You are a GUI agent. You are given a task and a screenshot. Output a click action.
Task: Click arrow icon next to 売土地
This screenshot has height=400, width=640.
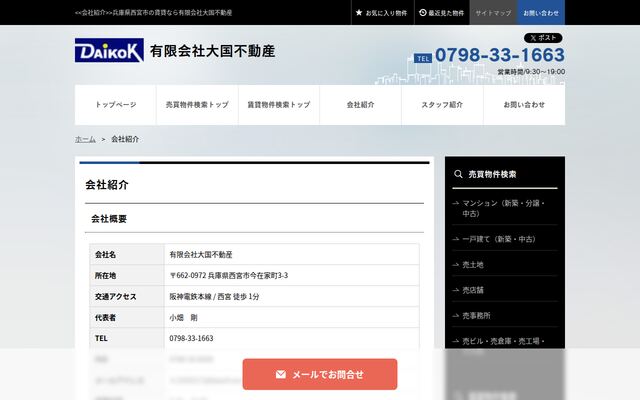click(x=456, y=265)
